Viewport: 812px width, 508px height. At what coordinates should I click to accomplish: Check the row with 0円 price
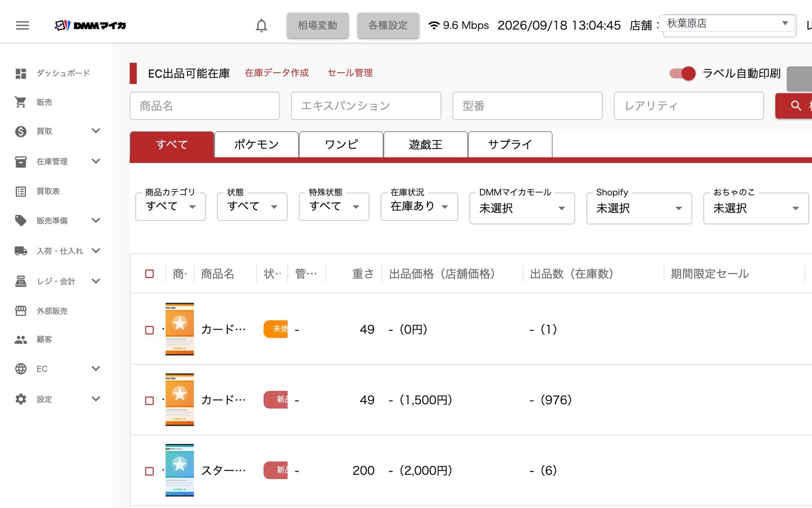[149, 330]
